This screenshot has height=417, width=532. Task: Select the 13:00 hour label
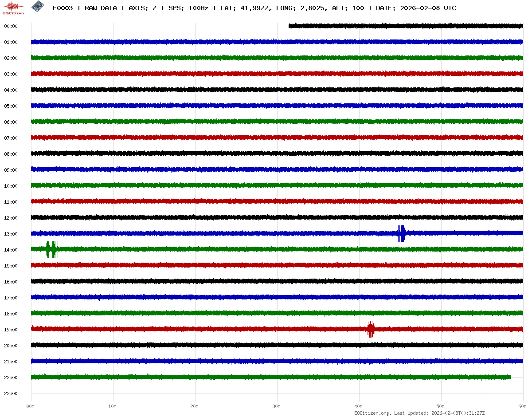[11, 234]
